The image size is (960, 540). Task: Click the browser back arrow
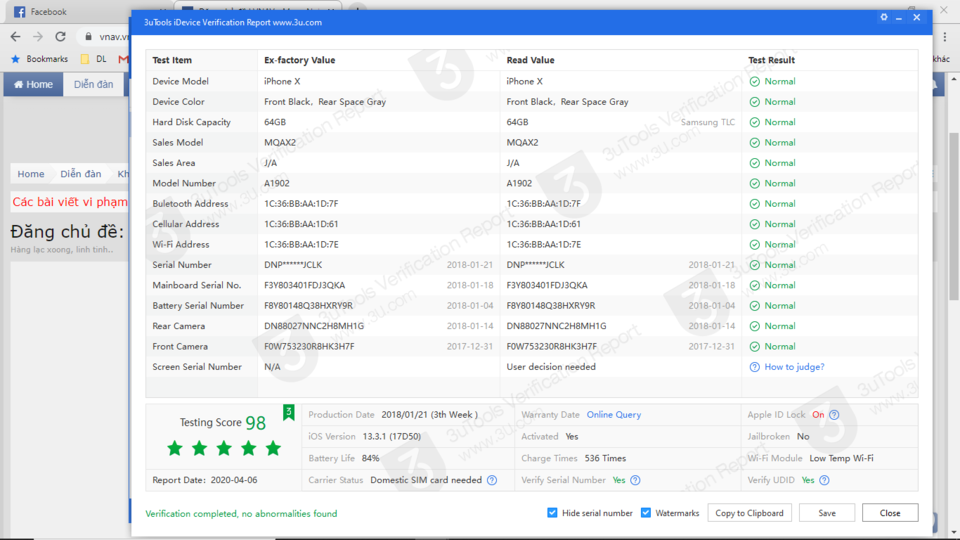pyautogui.click(x=15, y=37)
